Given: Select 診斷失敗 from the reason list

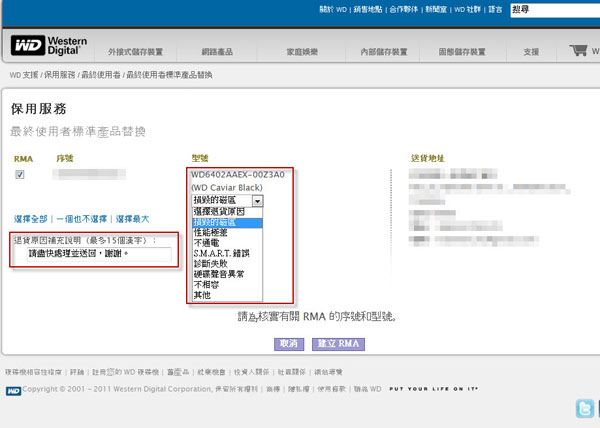Looking at the screenshot, I should pos(210,264).
